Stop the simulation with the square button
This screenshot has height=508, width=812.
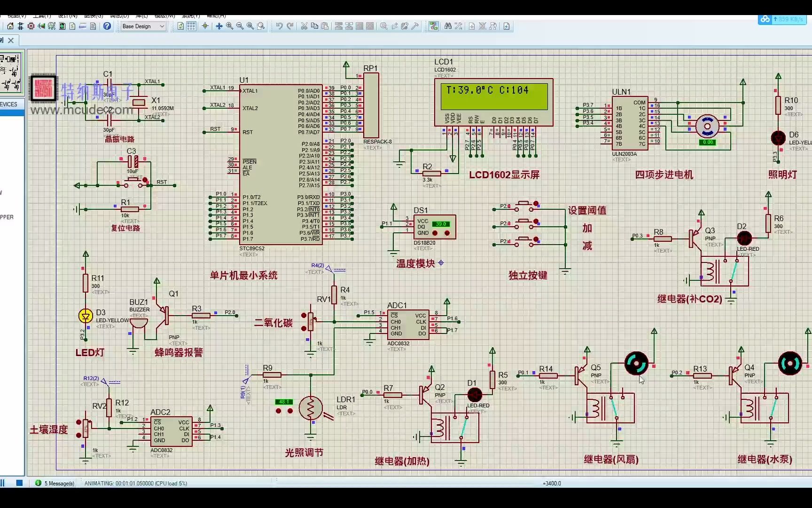point(19,483)
